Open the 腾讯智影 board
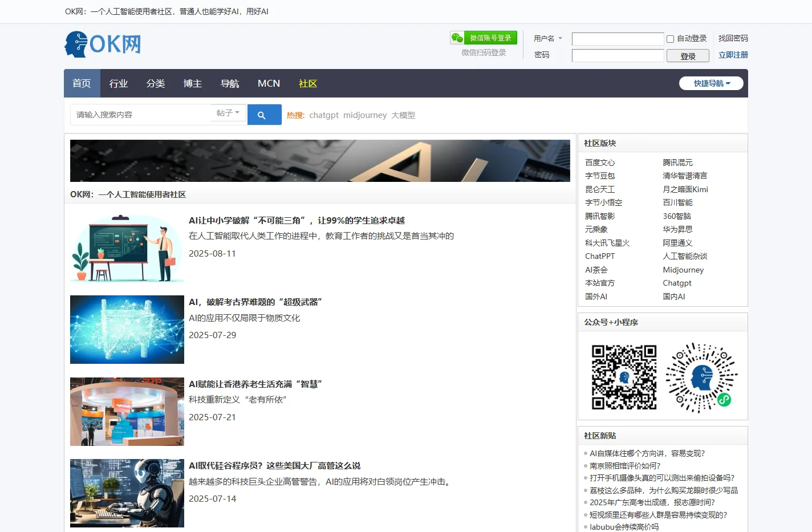Screen dimensions: 812x532 tap(600, 216)
